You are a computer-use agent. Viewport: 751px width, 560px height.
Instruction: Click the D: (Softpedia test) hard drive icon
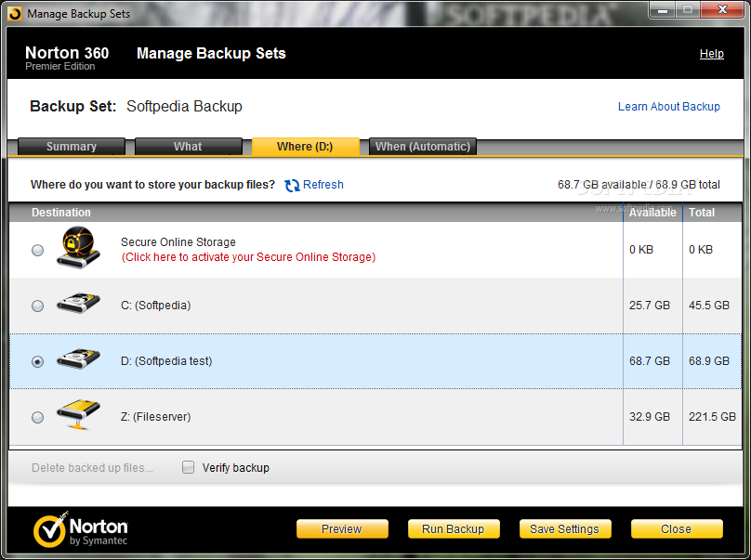tap(78, 358)
